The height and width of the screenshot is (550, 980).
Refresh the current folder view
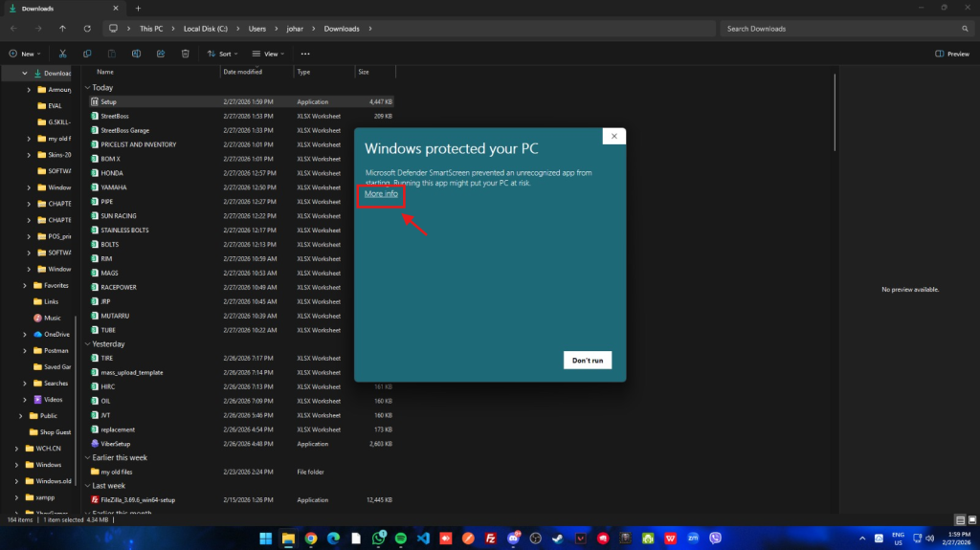coord(87,29)
